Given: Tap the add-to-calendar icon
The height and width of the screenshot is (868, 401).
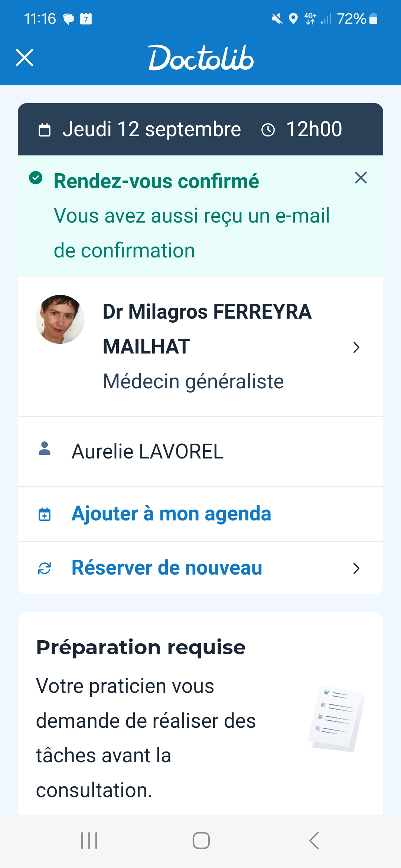Looking at the screenshot, I should (45, 514).
